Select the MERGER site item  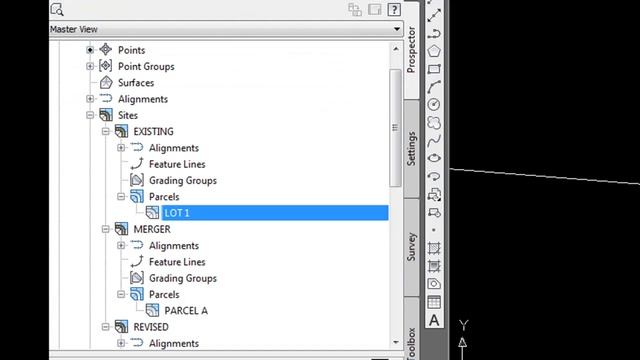click(152, 229)
